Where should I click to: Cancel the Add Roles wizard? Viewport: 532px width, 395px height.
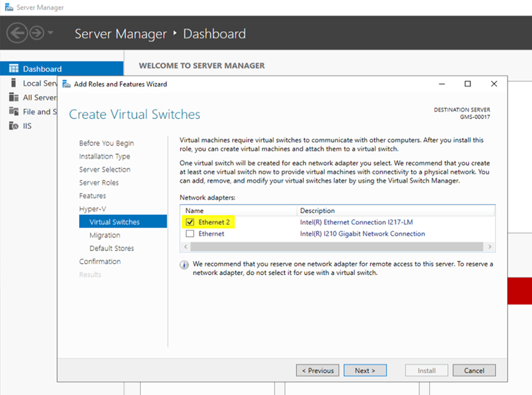[474, 371]
